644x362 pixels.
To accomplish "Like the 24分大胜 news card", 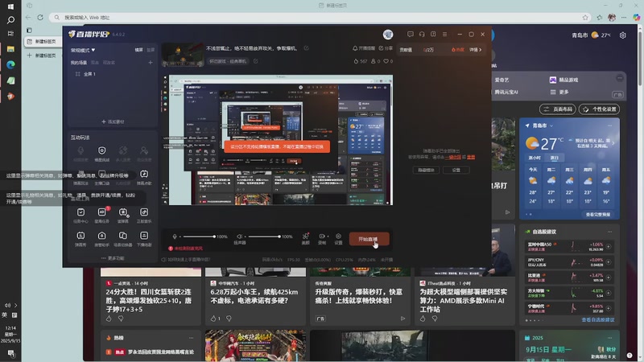I will [x=109, y=318].
